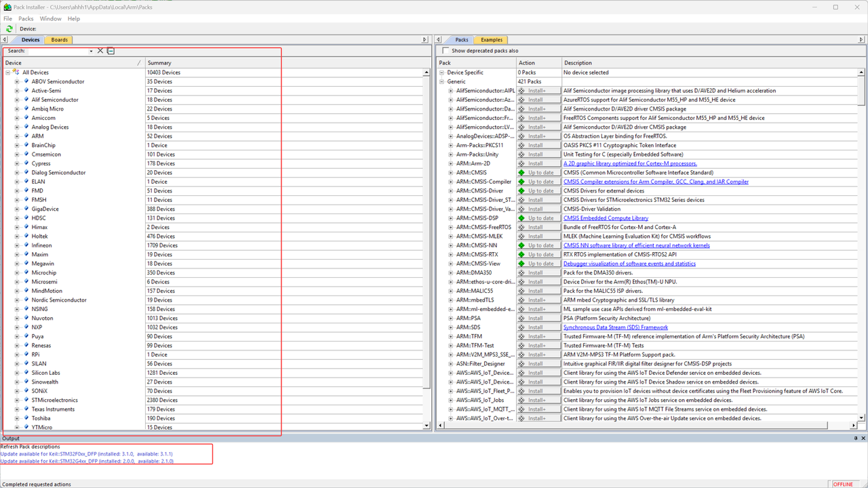Collapse the Generic packs group
Screen dimensions: 868x488
click(x=441, y=81)
